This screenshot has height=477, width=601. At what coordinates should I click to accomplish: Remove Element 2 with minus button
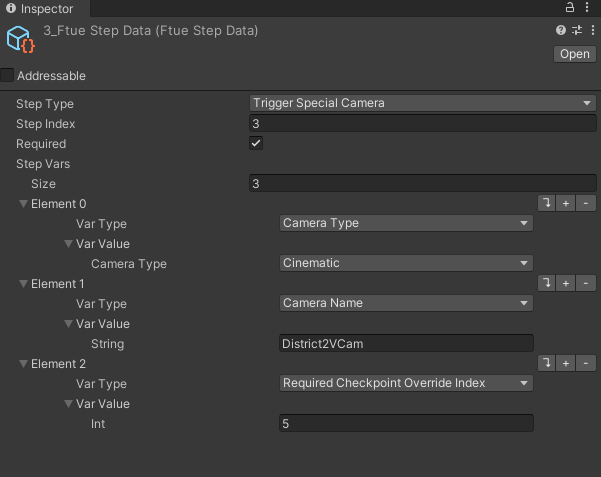click(x=586, y=363)
